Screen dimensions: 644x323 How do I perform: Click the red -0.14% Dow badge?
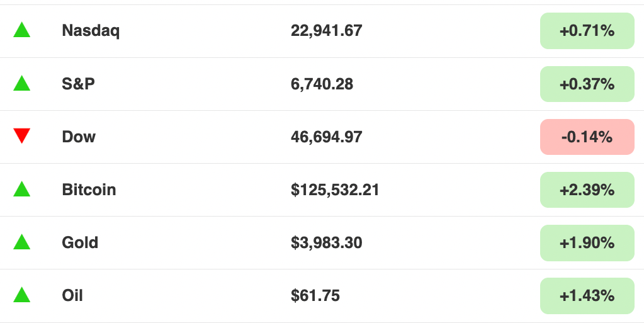[x=587, y=137]
